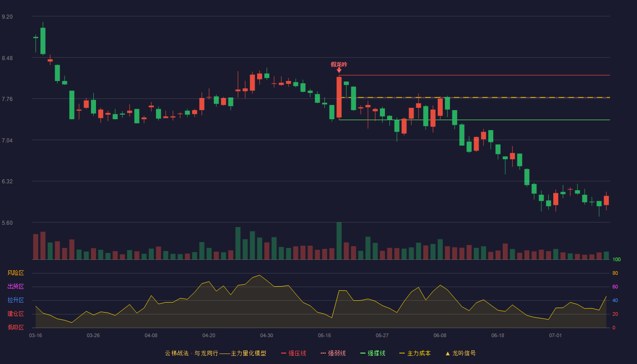Click the 建仓区 zone label

point(16,314)
